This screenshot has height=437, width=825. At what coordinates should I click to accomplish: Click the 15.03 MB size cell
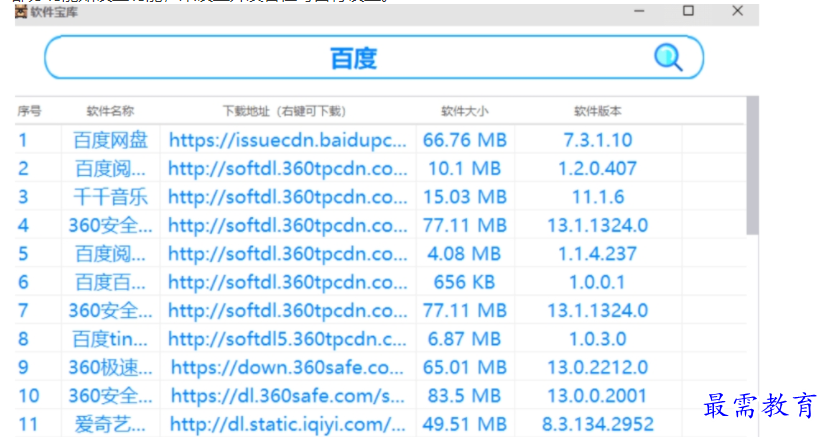tap(465, 197)
